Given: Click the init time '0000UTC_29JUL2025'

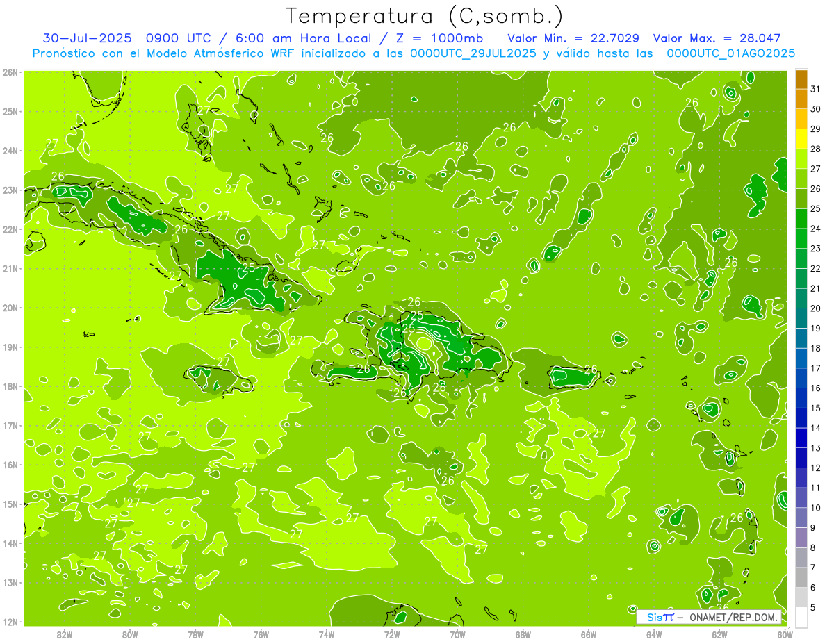Looking at the screenshot, I should click(473, 53).
